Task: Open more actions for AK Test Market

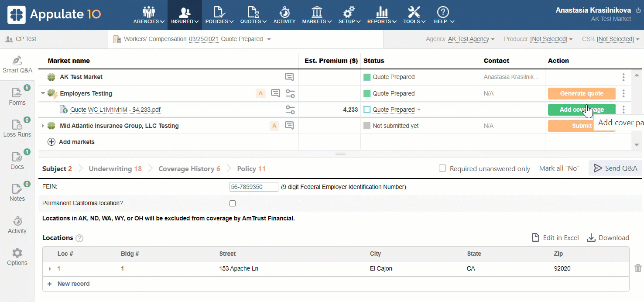Action: tap(623, 77)
